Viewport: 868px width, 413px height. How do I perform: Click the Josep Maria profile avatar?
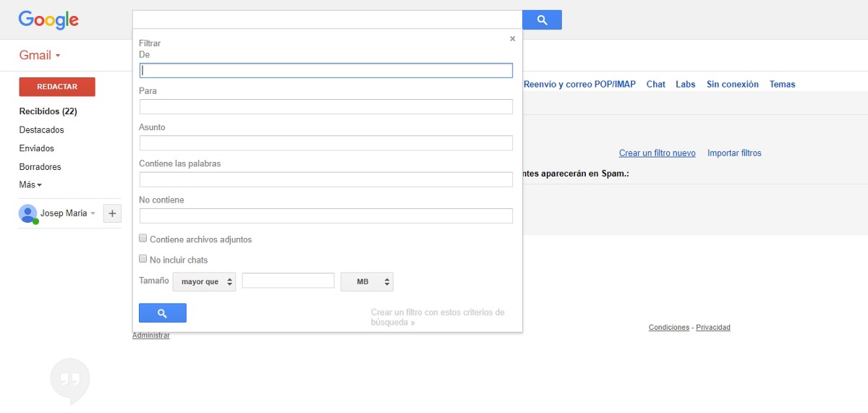tap(28, 213)
